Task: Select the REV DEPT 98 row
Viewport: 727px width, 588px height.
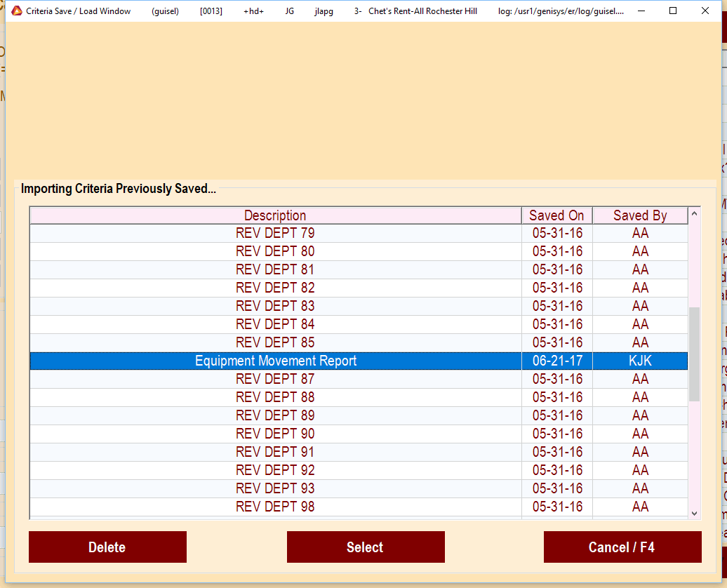Action: (359, 507)
